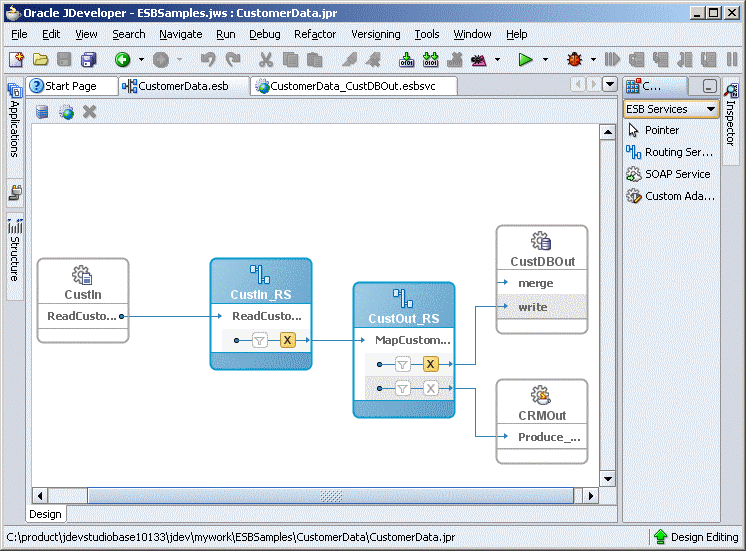Open the Debug button dropdown arrow
The width and height of the screenshot is (746, 551).
[593, 60]
